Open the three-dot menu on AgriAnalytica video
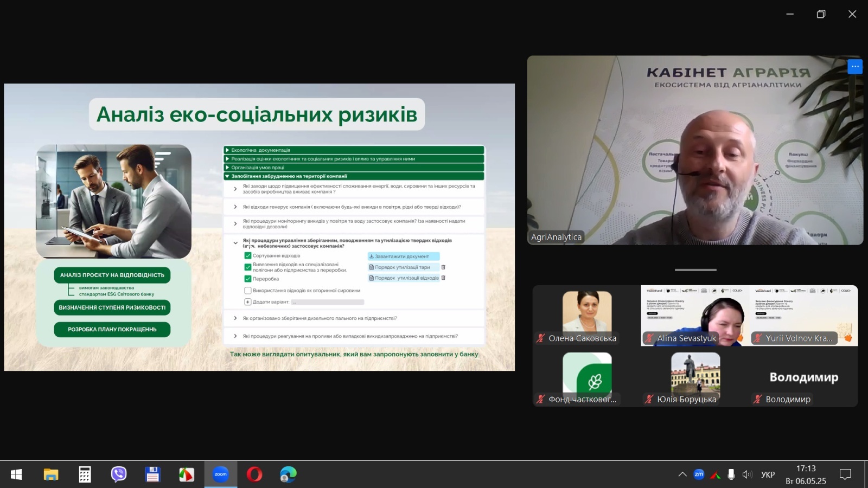The width and height of the screenshot is (868, 488). 855,67
